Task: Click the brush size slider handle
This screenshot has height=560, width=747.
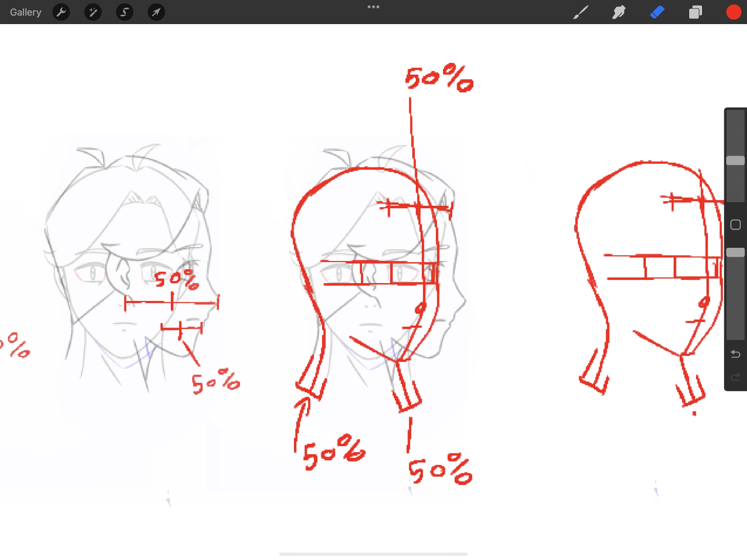Action: pyautogui.click(x=735, y=161)
